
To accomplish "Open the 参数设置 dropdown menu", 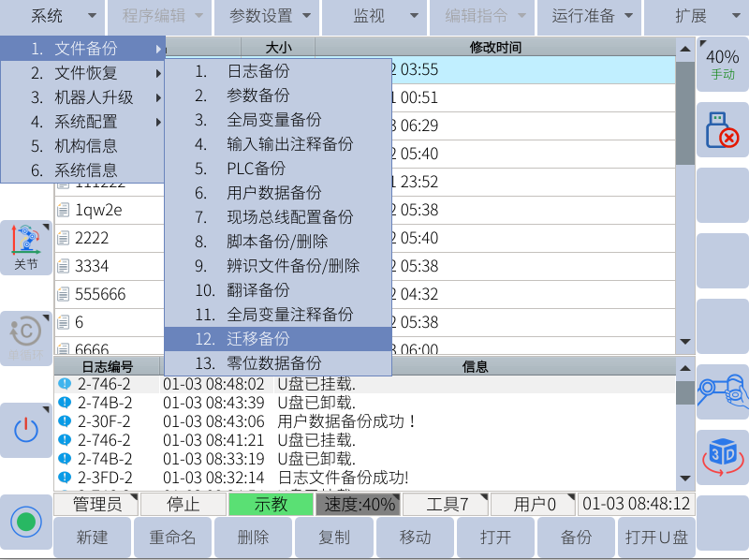I will click(269, 16).
